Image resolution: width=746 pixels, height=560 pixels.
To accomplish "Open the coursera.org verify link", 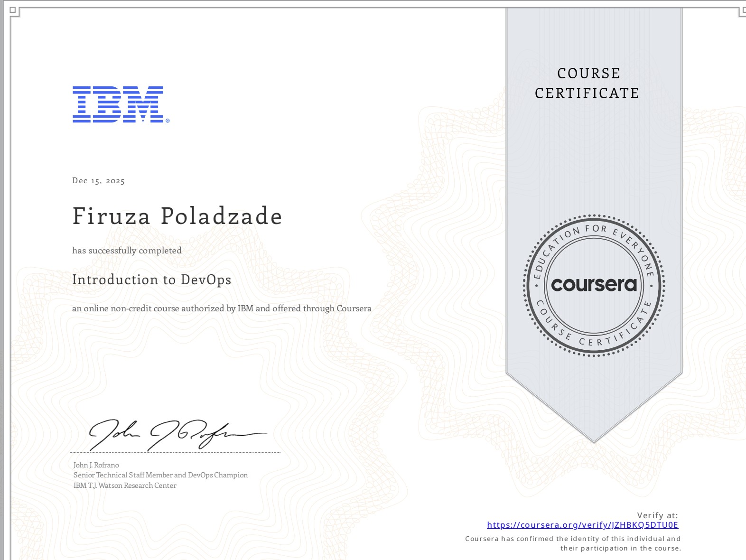I will 582,525.
